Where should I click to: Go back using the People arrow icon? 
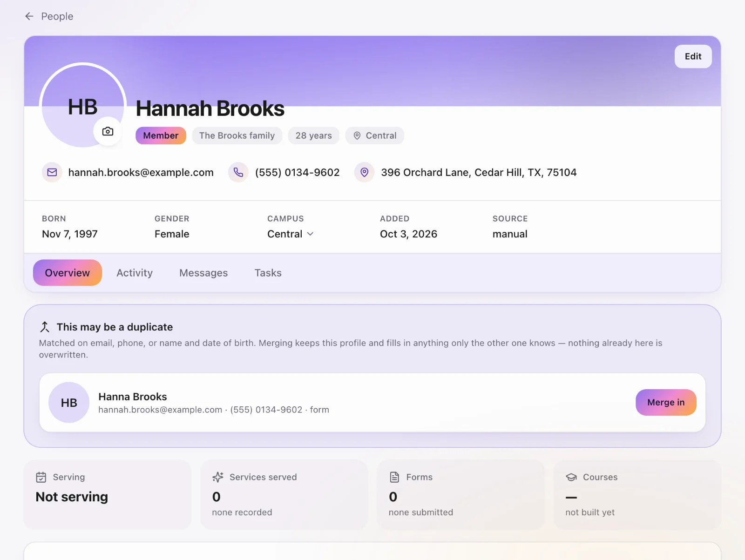point(29,16)
